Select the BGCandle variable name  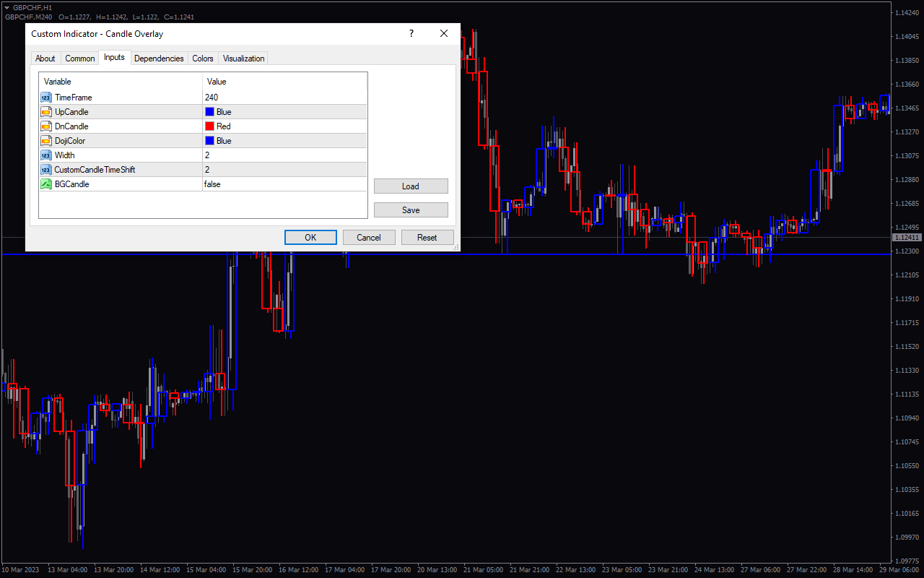click(x=72, y=184)
